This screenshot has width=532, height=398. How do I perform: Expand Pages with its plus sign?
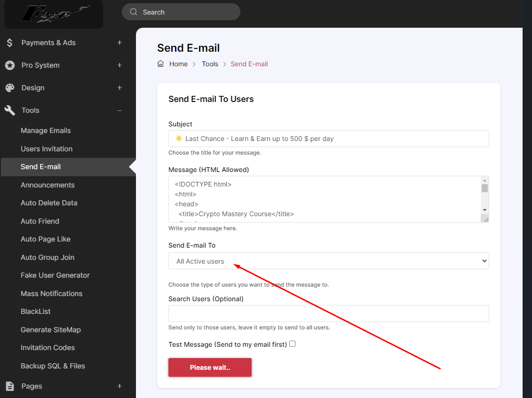tap(119, 386)
